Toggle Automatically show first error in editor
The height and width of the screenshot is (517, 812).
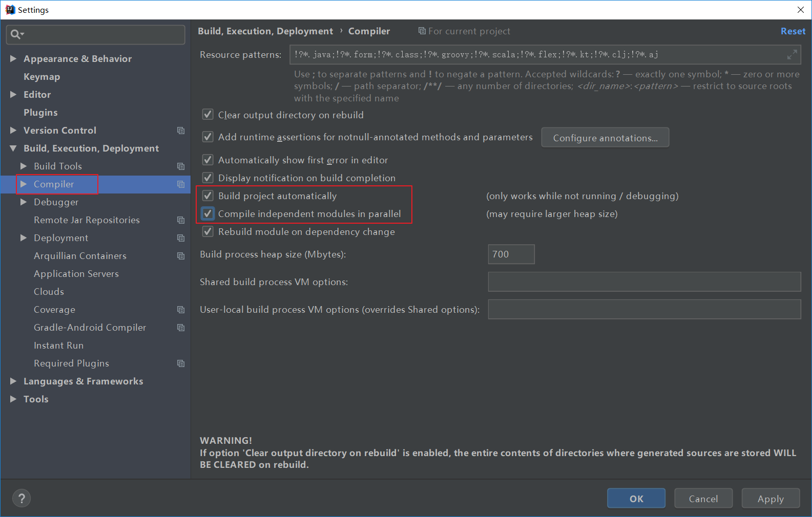(x=207, y=160)
